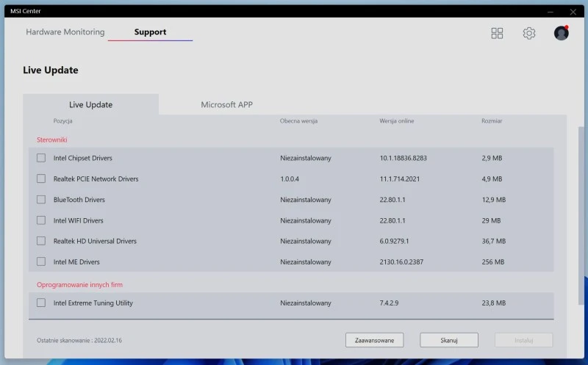Open the apps grid icon
This screenshot has width=588, height=365.
click(497, 33)
